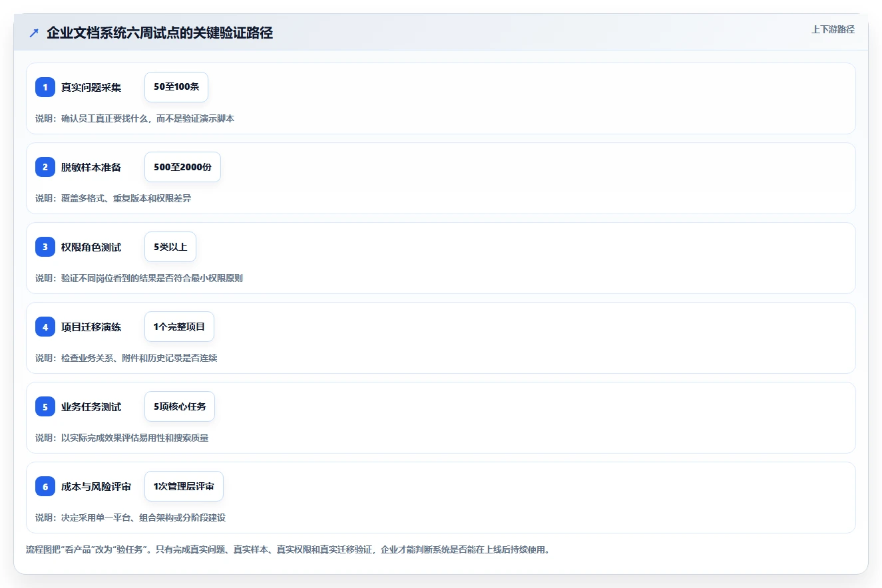Click the arrow icon beside the title
This screenshot has width=882, height=588.
pyautogui.click(x=34, y=33)
